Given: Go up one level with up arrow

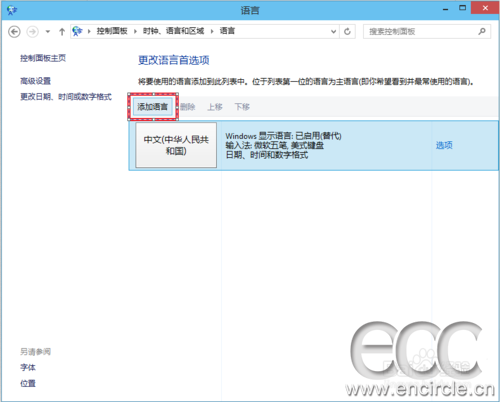Looking at the screenshot, I should (x=62, y=32).
